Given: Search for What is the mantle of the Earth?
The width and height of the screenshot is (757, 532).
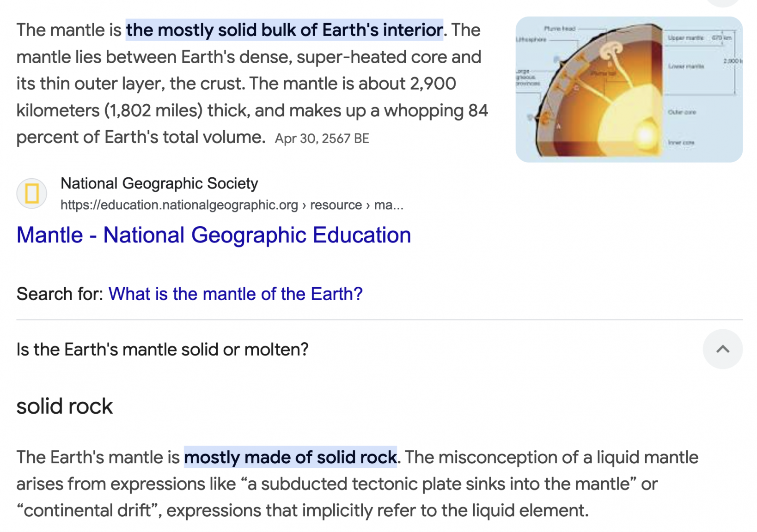Looking at the screenshot, I should [235, 294].
